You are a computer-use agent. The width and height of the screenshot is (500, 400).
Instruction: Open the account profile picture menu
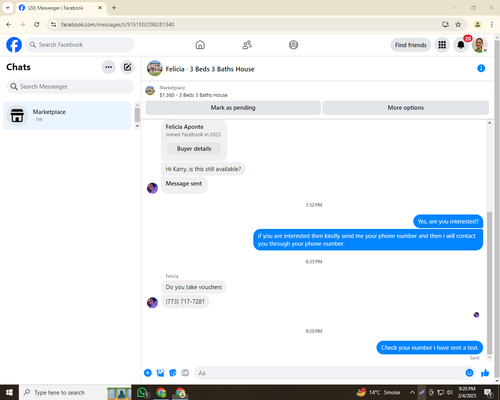click(479, 45)
